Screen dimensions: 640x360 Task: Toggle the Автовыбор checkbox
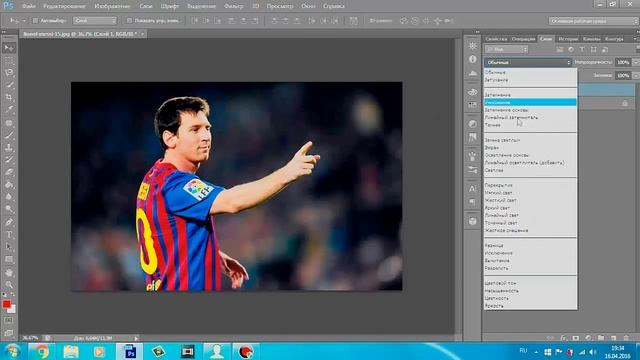[x=36, y=20]
